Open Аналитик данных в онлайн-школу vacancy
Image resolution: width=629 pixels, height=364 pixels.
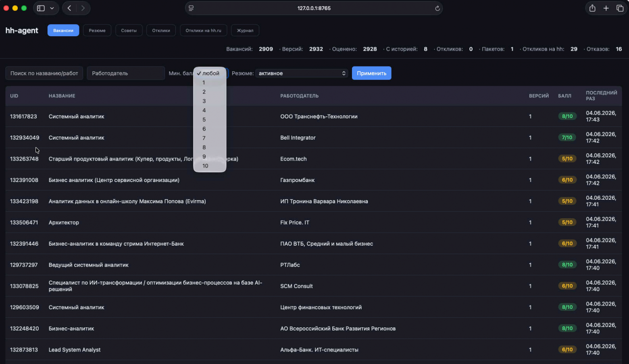pyautogui.click(x=127, y=201)
